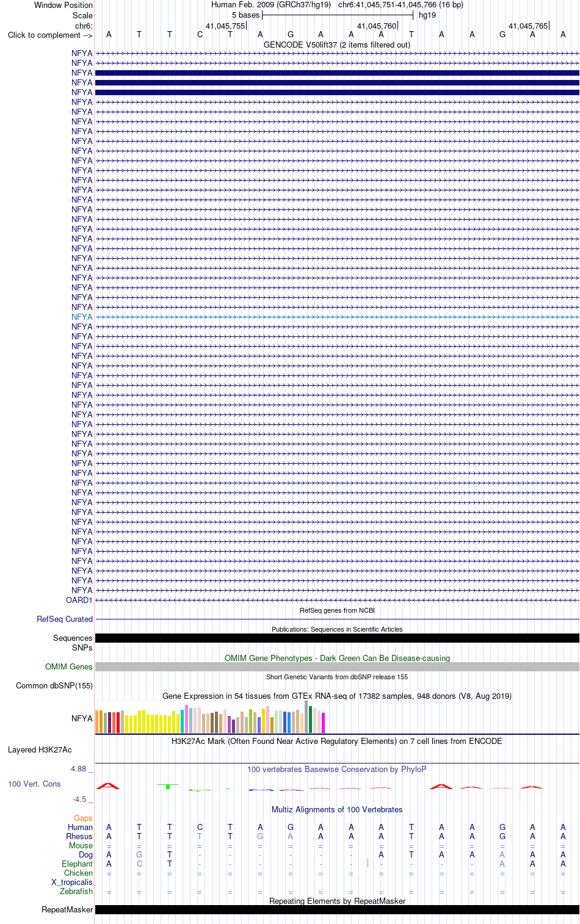Select the X_tropicalis alignment row label
The width and height of the screenshot is (580, 924).
click(72, 882)
